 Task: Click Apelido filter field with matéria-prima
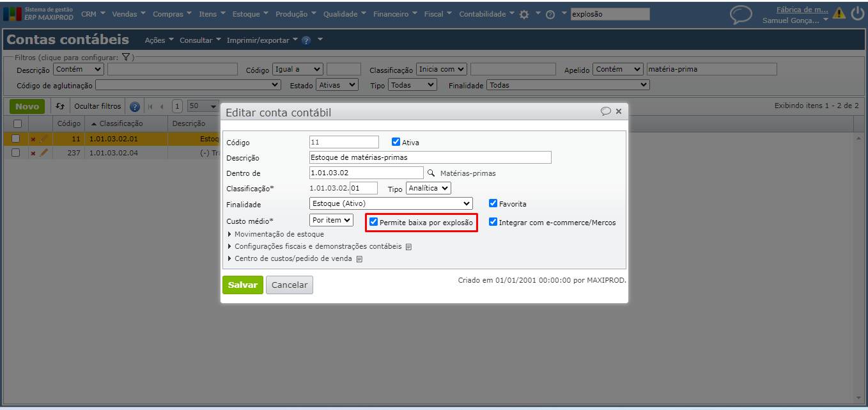(x=712, y=69)
